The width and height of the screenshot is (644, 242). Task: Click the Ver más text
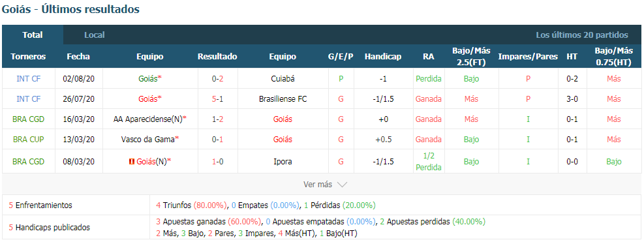point(318,185)
